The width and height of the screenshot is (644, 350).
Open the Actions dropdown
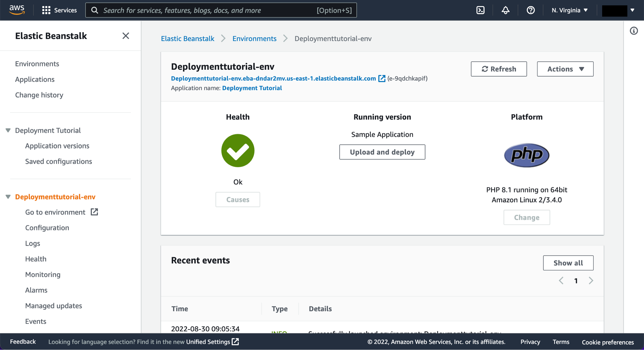click(565, 69)
